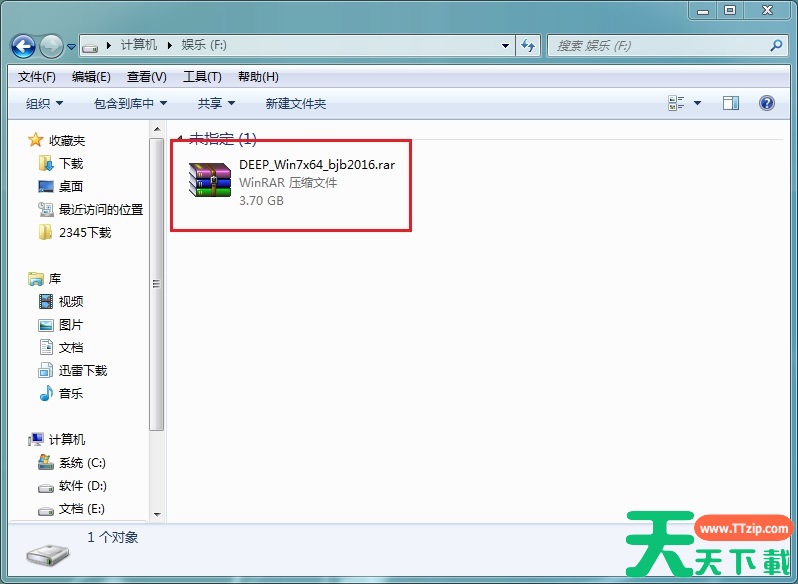Open the view options dropdown arrow

coord(697,103)
